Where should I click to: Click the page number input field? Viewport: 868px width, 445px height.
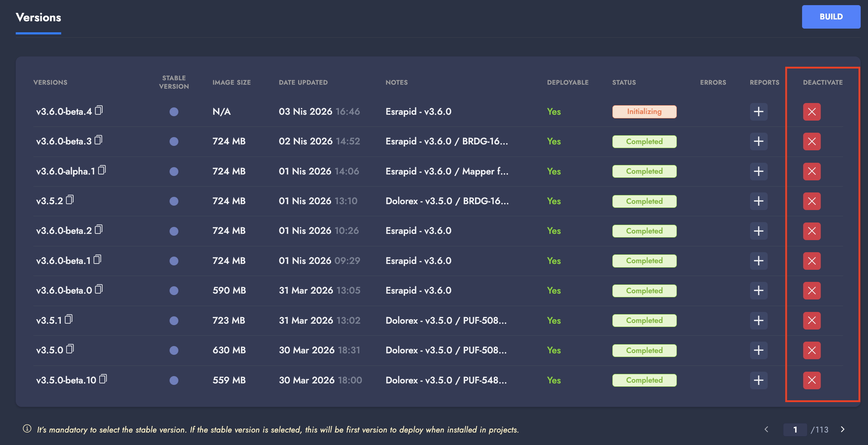[x=795, y=430]
